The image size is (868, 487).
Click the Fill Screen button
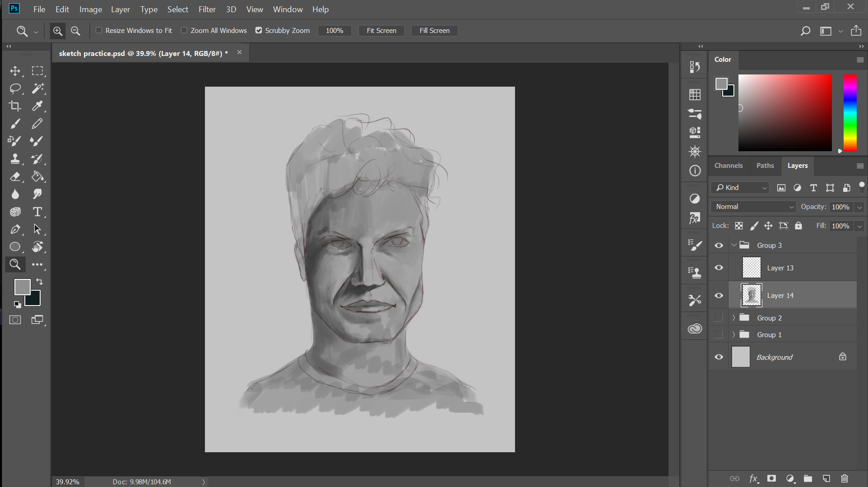point(434,31)
